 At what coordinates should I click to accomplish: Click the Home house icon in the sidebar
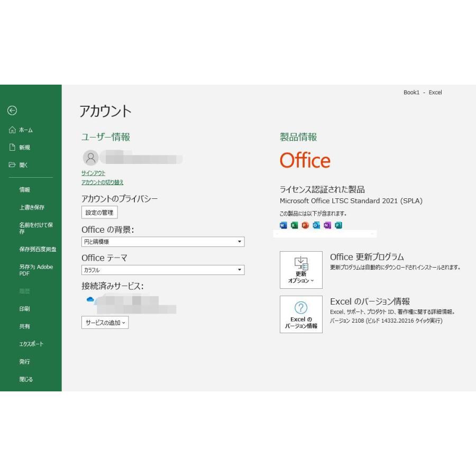[x=12, y=130]
